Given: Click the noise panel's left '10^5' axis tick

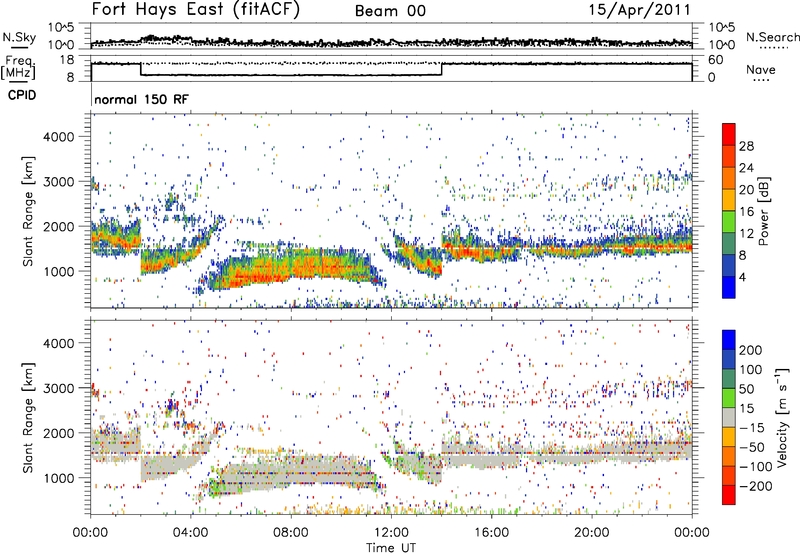Looking at the screenshot, I should [61, 27].
